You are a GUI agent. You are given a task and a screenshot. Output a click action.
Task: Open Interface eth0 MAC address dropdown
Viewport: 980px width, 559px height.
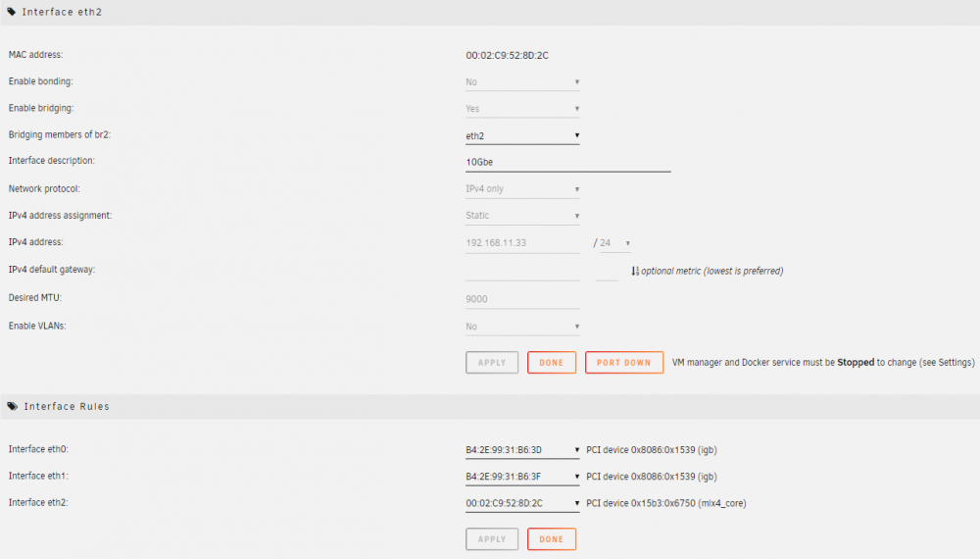(x=522, y=450)
